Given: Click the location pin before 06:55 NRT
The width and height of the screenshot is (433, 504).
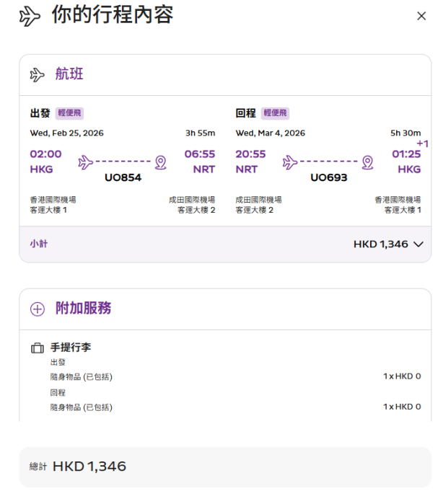Looking at the screenshot, I should [160, 162].
